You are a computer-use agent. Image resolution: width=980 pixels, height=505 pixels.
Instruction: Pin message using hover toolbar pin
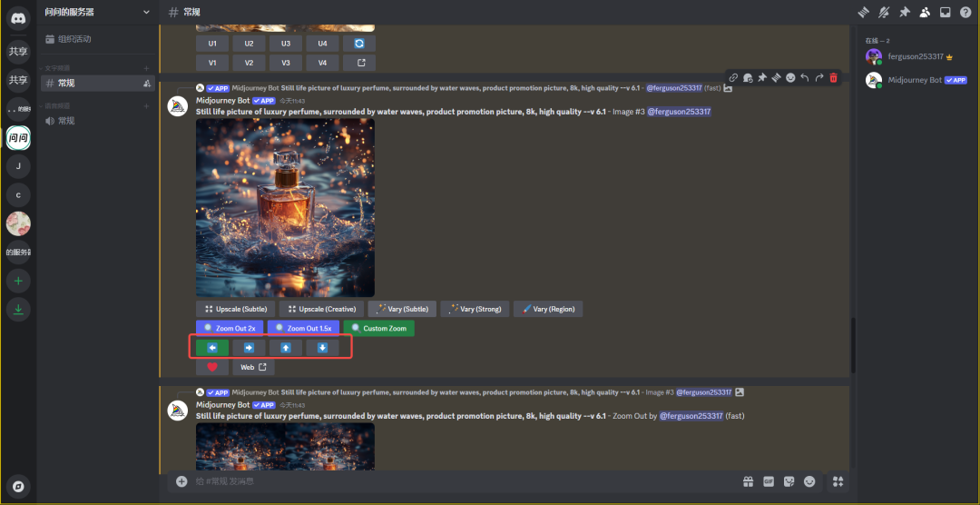pos(762,77)
